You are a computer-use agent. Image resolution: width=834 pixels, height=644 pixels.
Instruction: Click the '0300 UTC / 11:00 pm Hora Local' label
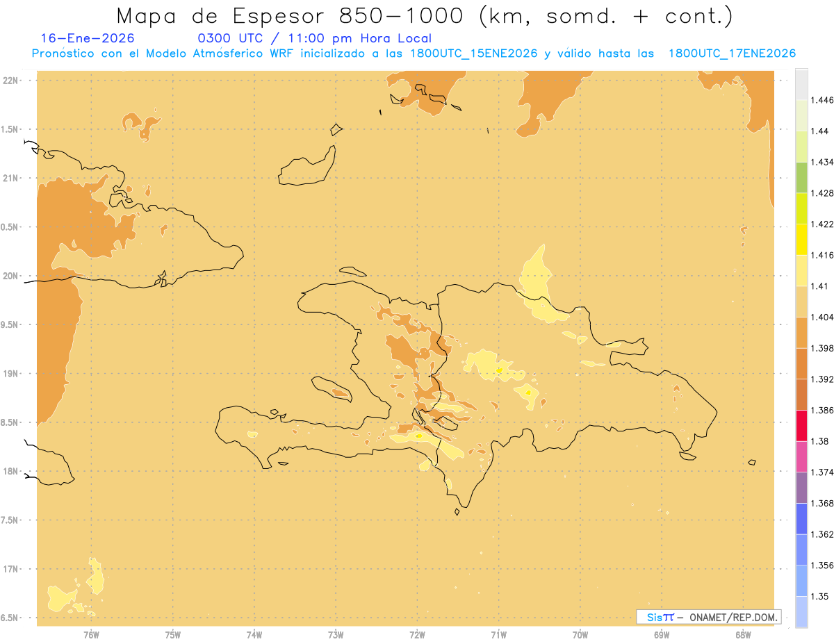coord(315,39)
